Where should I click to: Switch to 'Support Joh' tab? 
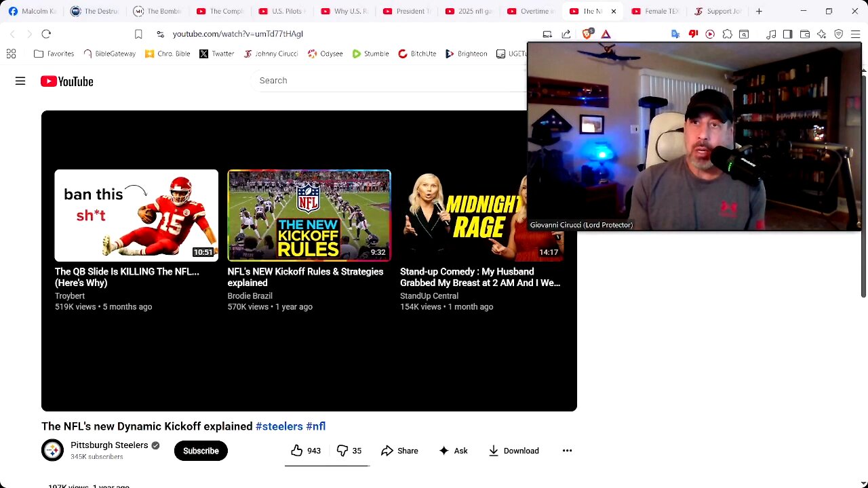tap(718, 11)
